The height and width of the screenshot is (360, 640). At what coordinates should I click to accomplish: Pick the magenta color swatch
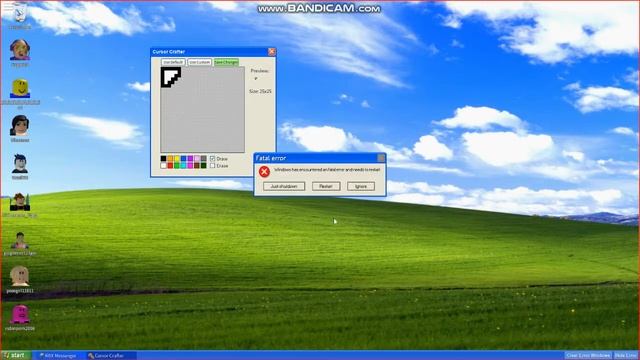coord(190,165)
